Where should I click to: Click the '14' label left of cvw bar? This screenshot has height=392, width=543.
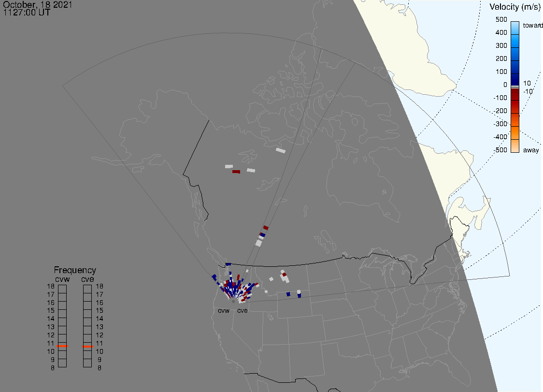tap(51, 319)
